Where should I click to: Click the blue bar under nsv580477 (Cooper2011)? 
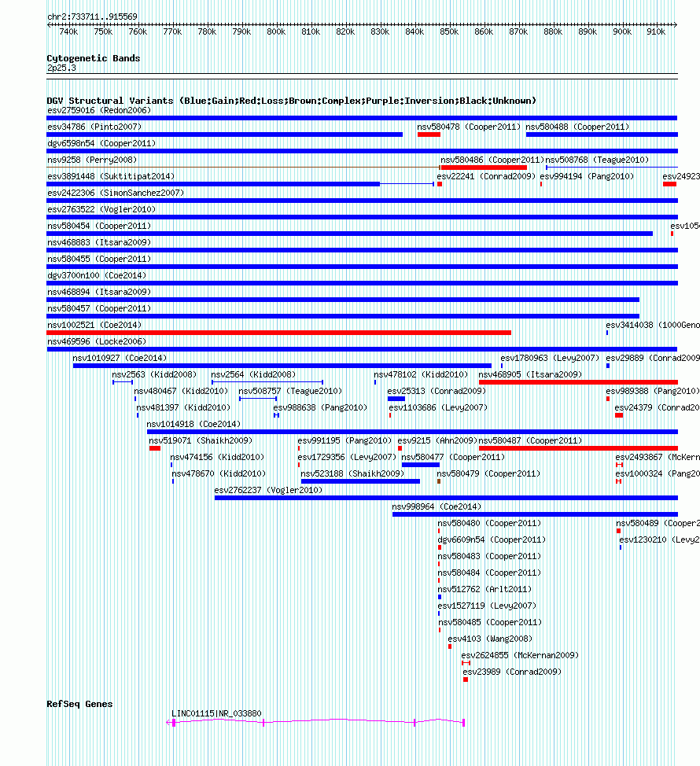click(x=421, y=465)
